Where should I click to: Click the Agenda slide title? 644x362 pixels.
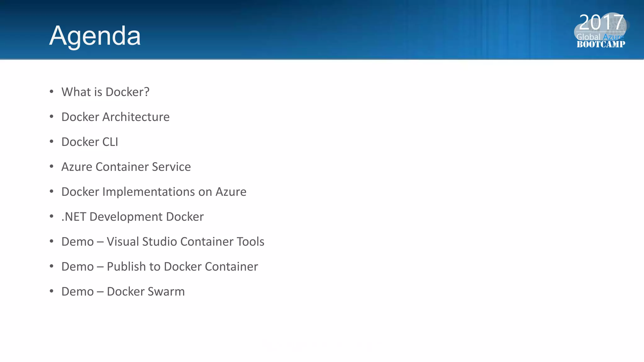pos(95,36)
